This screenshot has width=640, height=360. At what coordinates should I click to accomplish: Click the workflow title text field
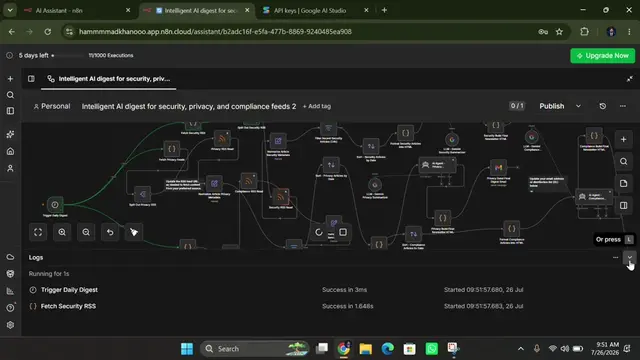tap(189, 106)
